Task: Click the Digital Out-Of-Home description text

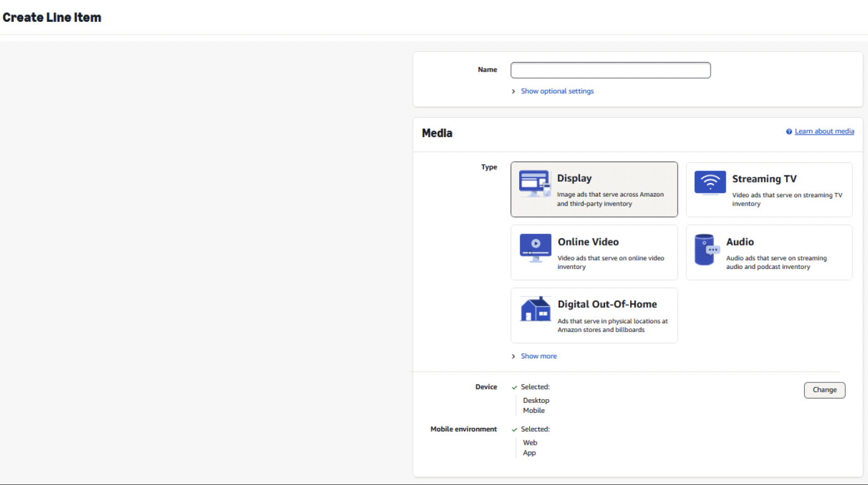Action: click(x=613, y=325)
